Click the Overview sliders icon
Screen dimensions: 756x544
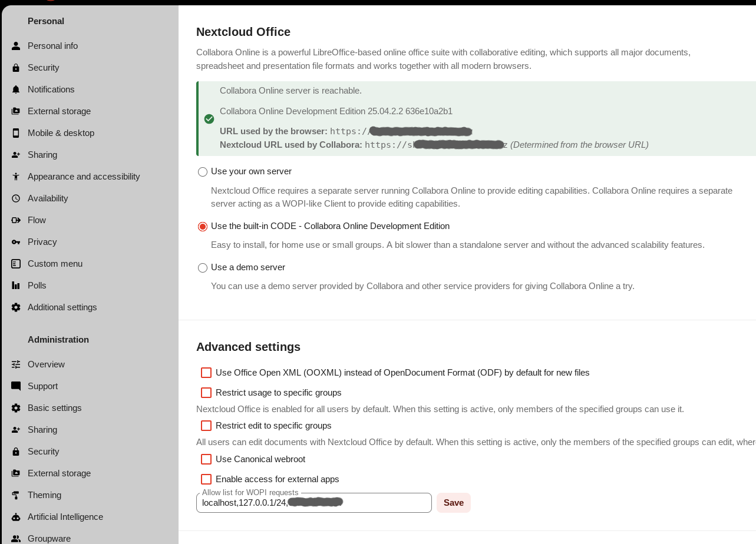[x=16, y=364]
